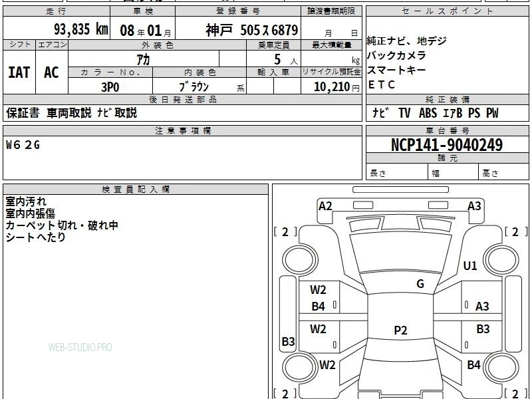Click the 走行 header
The height and width of the screenshot is (399, 532).
pyautogui.click(x=57, y=11)
